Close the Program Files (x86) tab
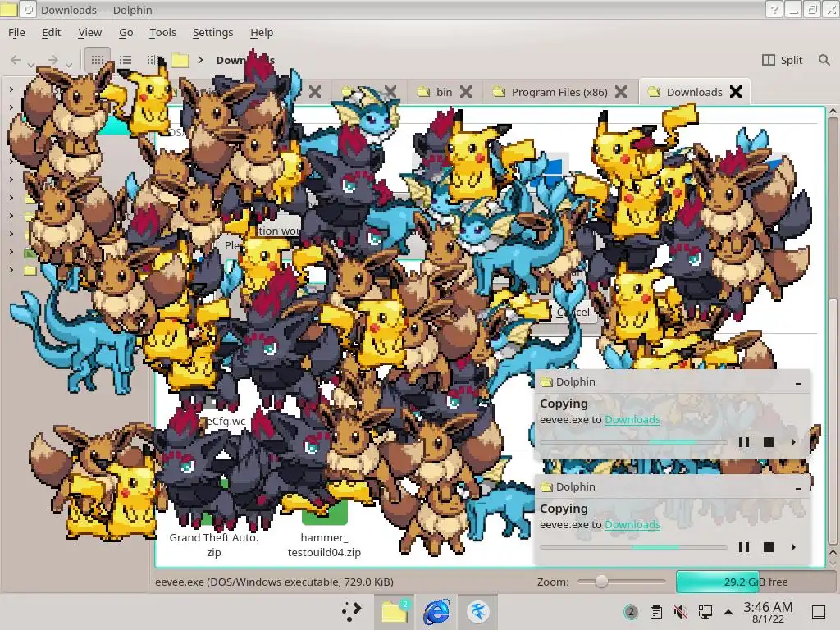Viewport: 840px width, 630px height. point(621,92)
